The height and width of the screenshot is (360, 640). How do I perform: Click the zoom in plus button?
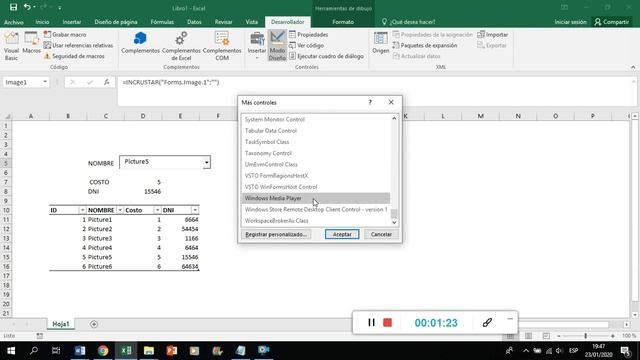tap(613, 336)
